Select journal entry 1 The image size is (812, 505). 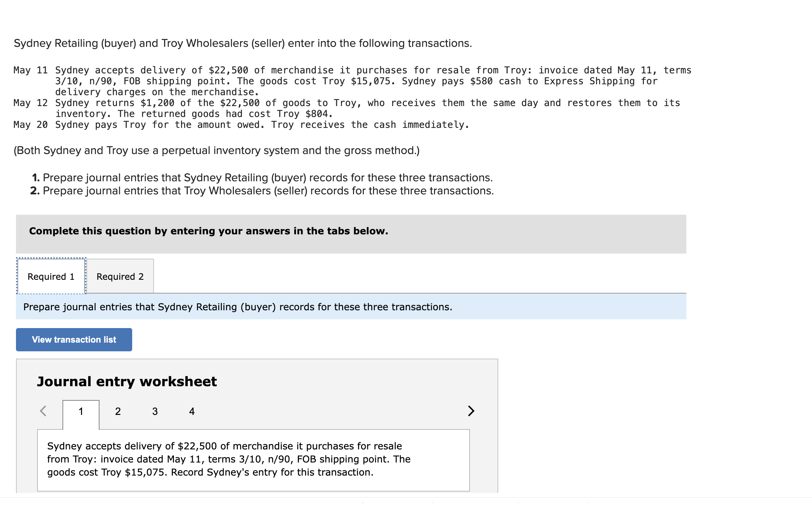click(x=81, y=411)
